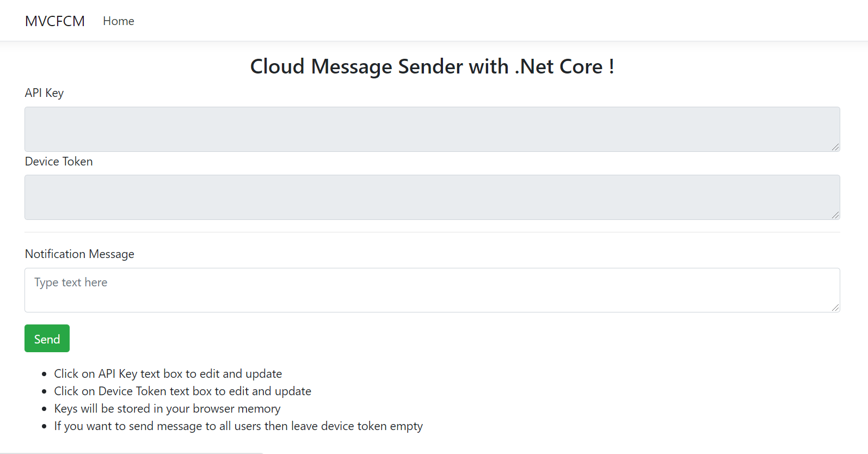Click the 'Cloud Message Sender with .Net Core !' heading
The image size is (868, 454).
click(x=432, y=66)
